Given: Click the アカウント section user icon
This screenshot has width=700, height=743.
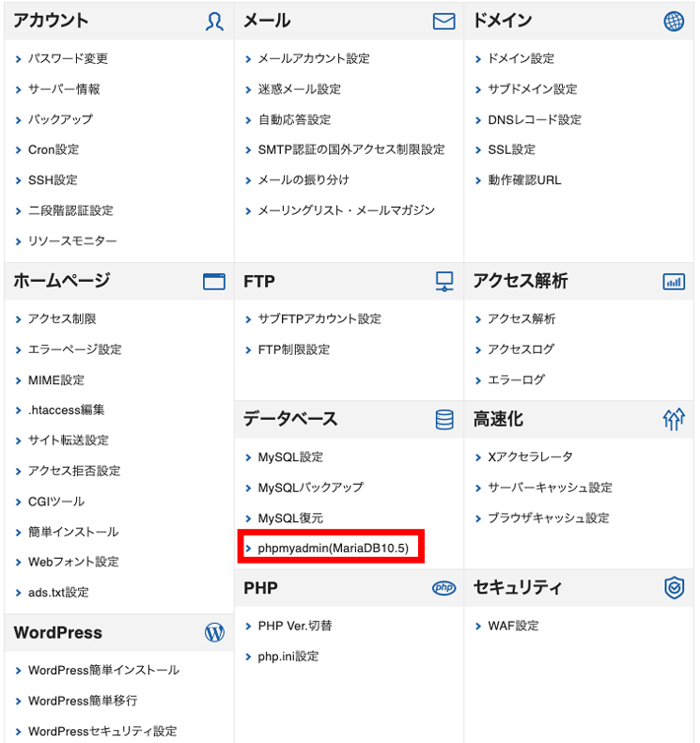Looking at the screenshot, I should 214,22.
